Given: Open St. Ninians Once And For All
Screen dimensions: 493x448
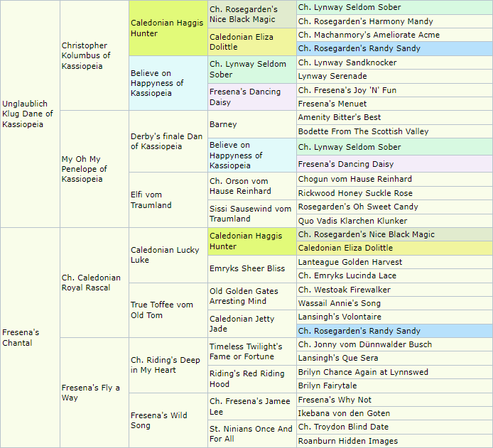Looking at the screenshot, I should pos(250,434).
